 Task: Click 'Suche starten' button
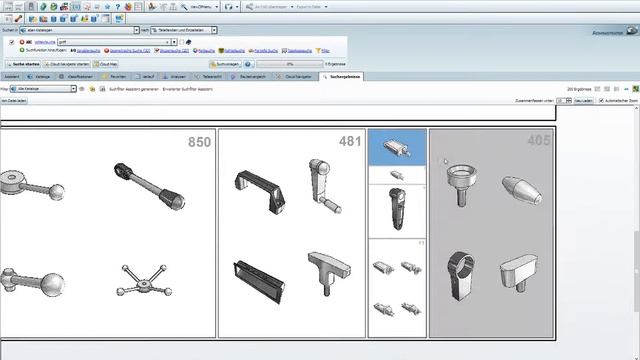click(x=23, y=64)
